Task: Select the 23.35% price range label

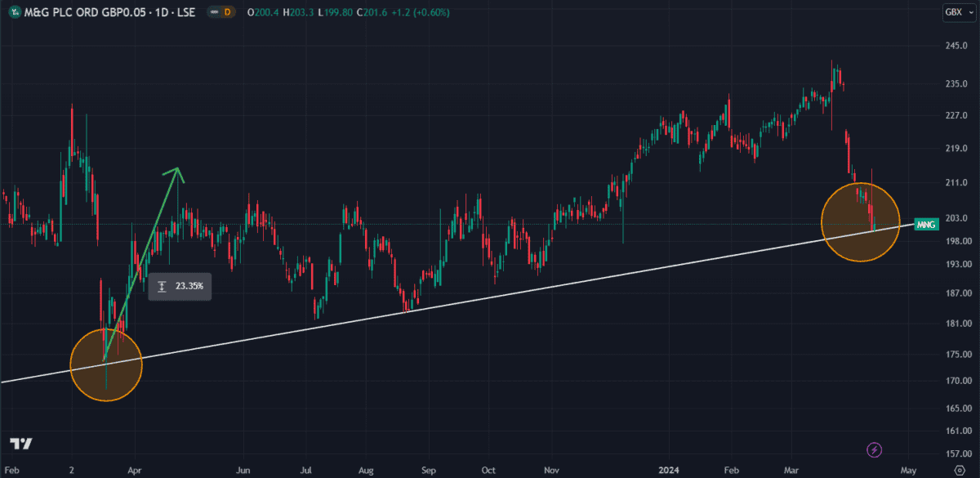Action: (x=180, y=287)
